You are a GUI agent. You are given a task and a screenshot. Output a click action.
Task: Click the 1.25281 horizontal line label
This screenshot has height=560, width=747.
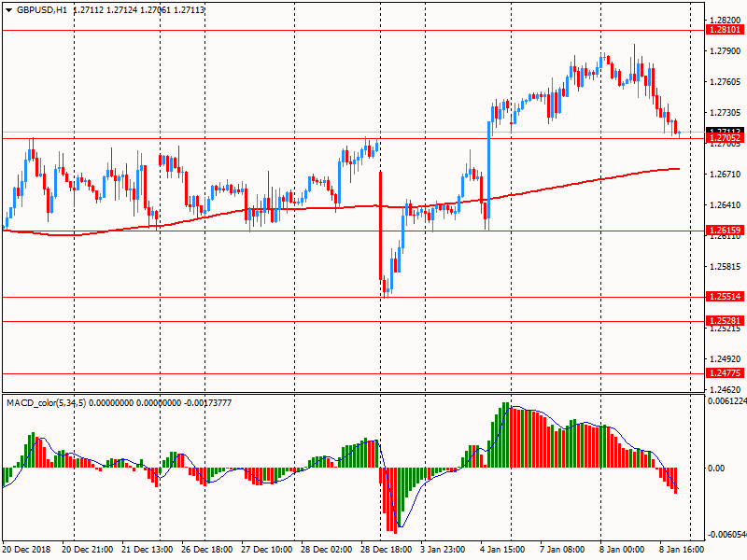(x=725, y=321)
